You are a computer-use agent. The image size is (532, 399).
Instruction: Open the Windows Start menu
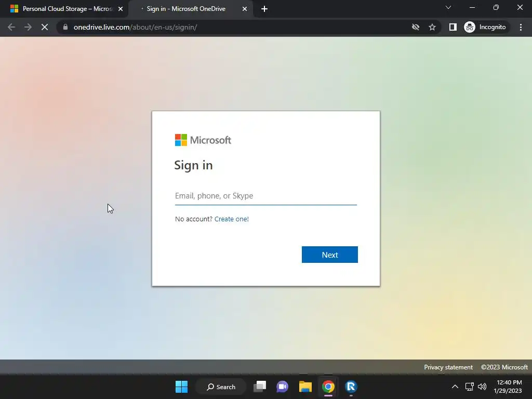[181, 387]
